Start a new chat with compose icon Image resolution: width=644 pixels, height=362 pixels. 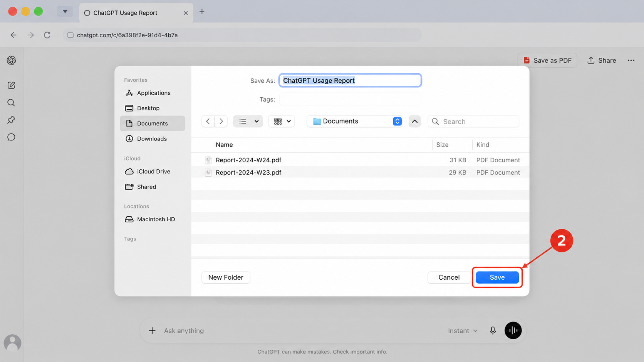(x=11, y=85)
